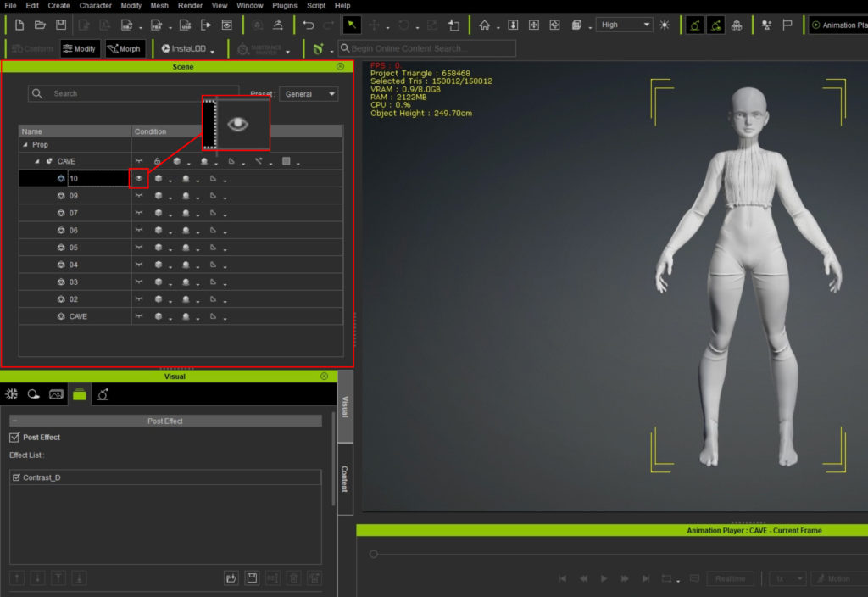The height and width of the screenshot is (597, 868).
Task: Disable the Contrast_D effect checkbox
Action: click(x=16, y=478)
